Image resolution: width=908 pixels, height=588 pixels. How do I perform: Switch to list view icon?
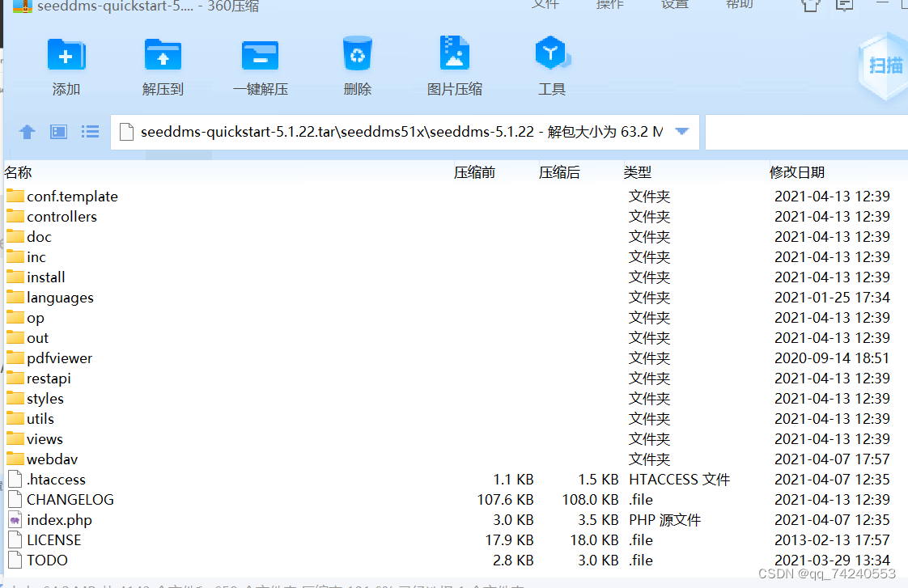click(x=90, y=132)
